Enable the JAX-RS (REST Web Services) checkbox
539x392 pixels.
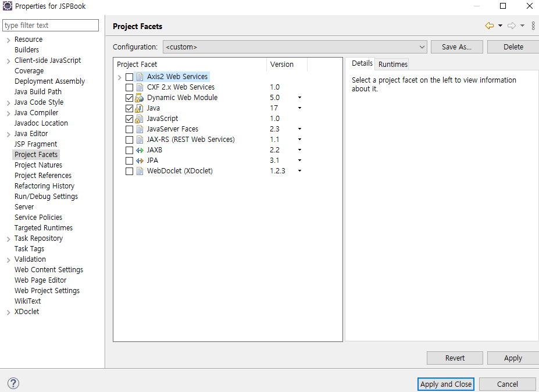coord(129,140)
